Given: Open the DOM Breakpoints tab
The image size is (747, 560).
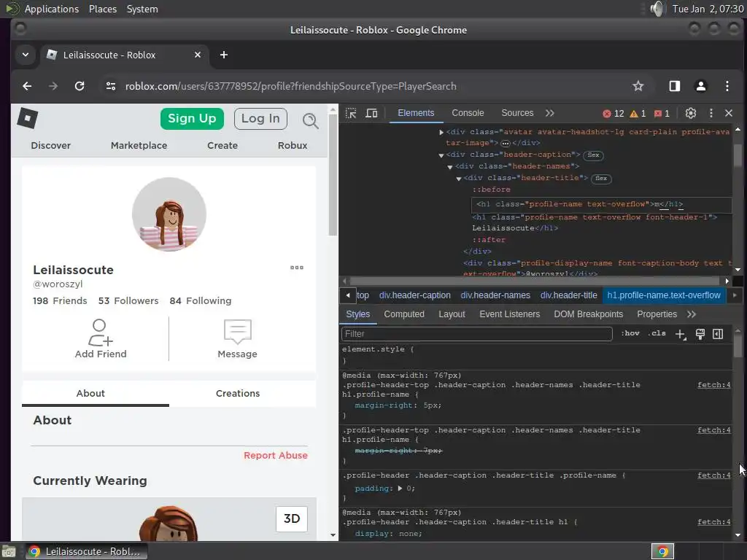Looking at the screenshot, I should [x=589, y=314].
